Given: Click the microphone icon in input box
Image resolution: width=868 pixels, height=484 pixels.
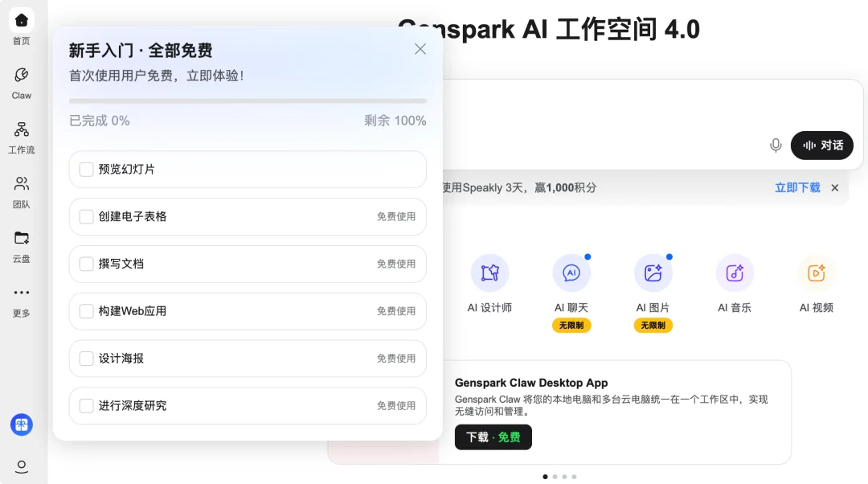Looking at the screenshot, I should point(776,145).
